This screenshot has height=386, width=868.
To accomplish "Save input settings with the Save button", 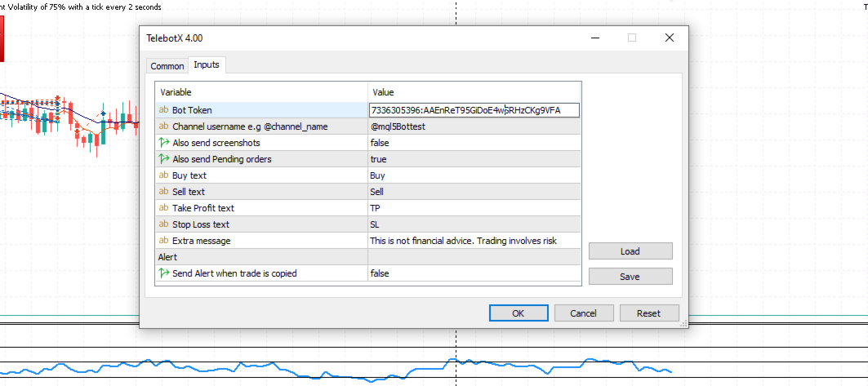I will (x=630, y=277).
